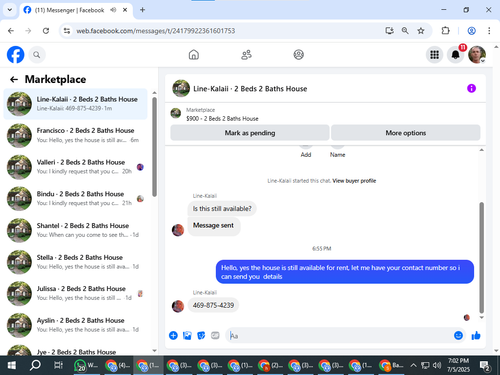Open the tab search dropdown arrow
This screenshot has height=375, width=500.
coord(10,10)
